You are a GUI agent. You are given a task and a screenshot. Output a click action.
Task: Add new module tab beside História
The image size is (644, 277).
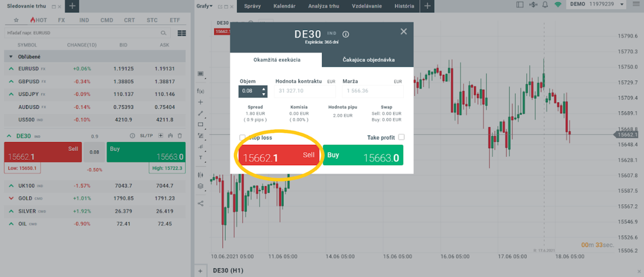[427, 6]
